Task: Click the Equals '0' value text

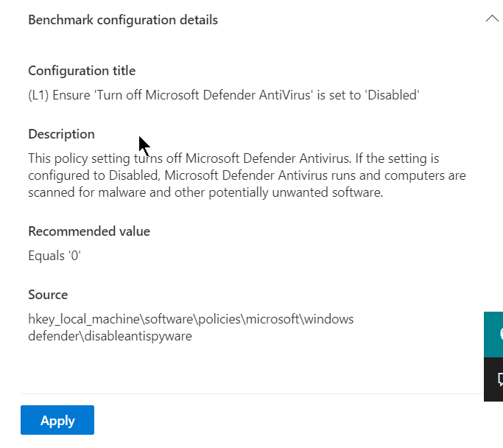Action: point(54,255)
